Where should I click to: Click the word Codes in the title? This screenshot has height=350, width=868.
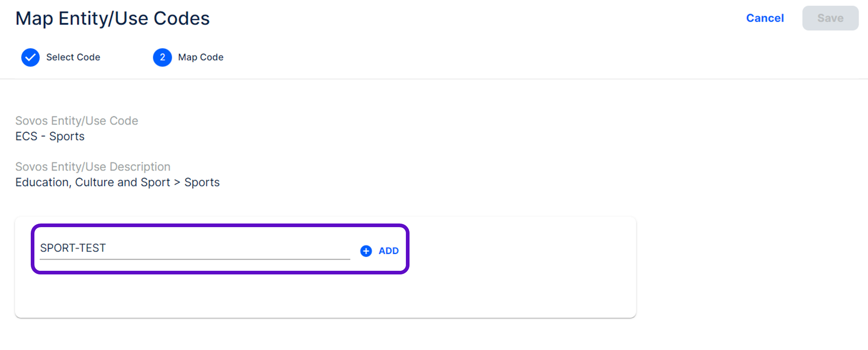(x=182, y=19)
